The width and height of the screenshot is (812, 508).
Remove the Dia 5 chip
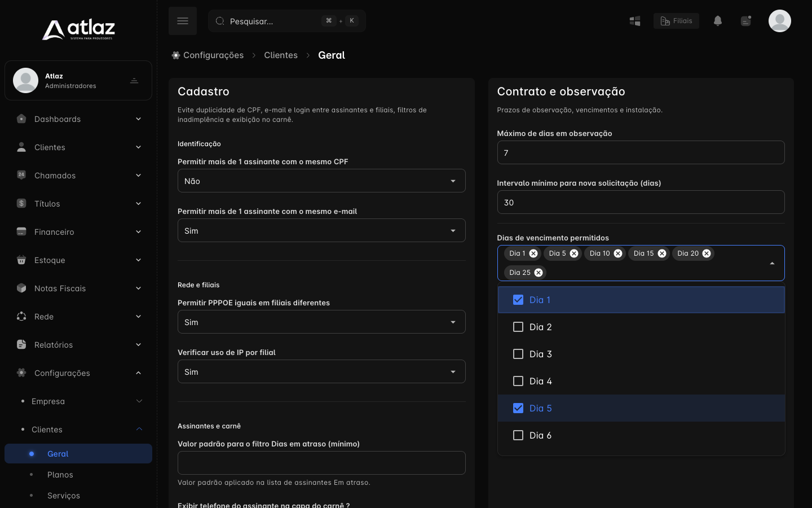(574, 253)
